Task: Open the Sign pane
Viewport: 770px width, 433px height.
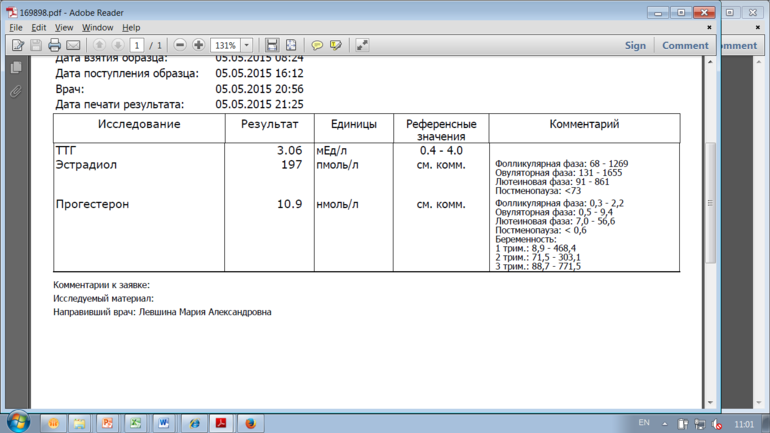Action: tap(635, 45)
